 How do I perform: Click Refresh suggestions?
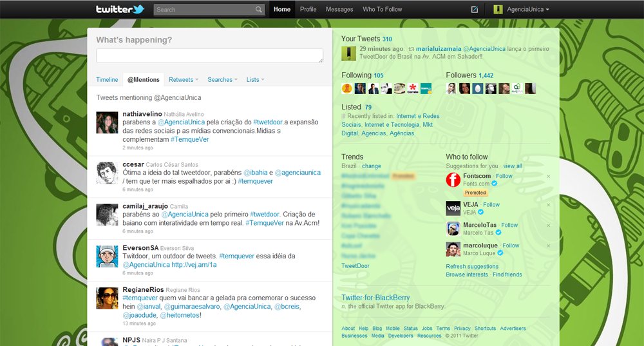(472, 266)
